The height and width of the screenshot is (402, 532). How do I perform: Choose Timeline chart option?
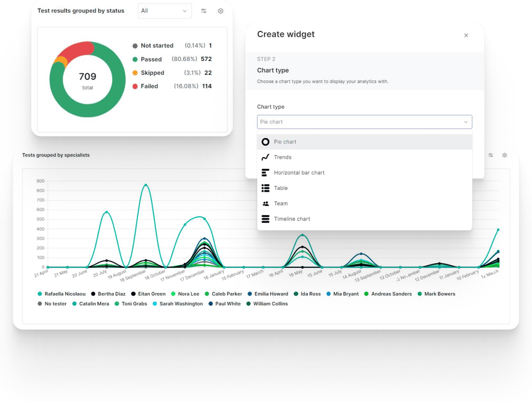[292, 219]
